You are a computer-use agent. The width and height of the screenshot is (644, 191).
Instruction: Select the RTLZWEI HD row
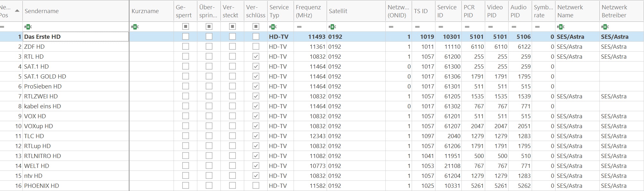point(322,96)
